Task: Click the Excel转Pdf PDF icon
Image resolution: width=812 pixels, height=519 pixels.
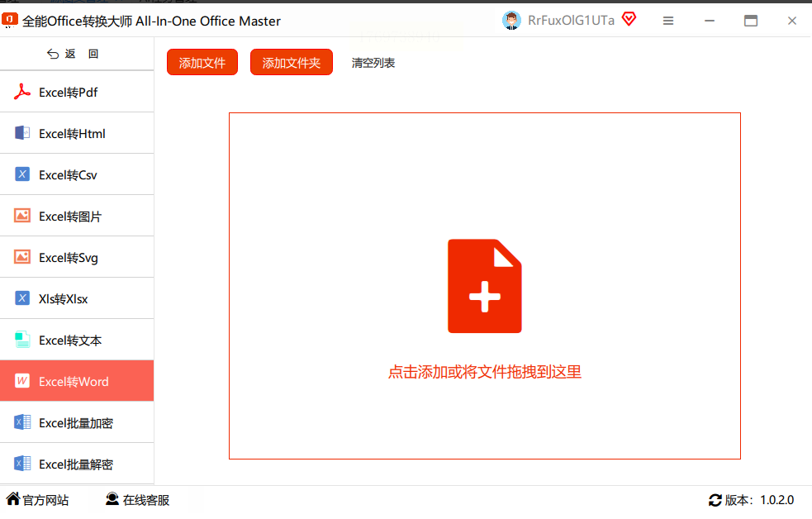Action: 21,92
